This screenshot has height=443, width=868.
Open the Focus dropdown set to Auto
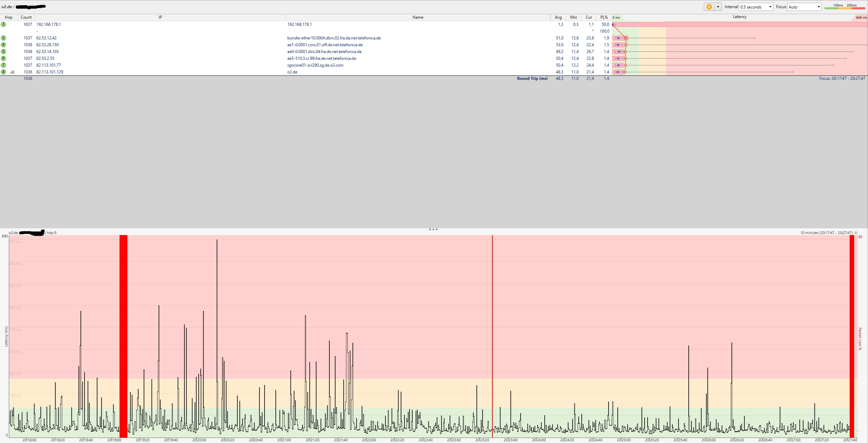pyautogui.click(x=804, y=7)
